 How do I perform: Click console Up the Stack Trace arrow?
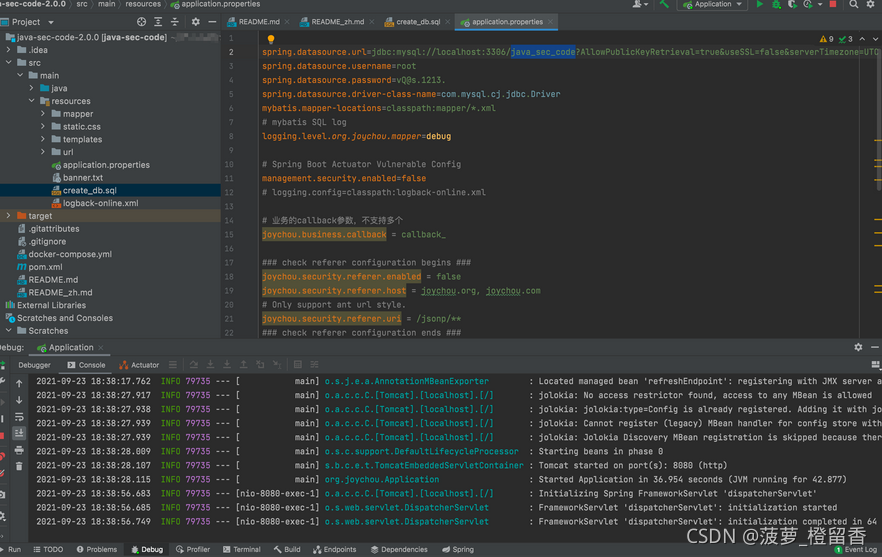19,383
